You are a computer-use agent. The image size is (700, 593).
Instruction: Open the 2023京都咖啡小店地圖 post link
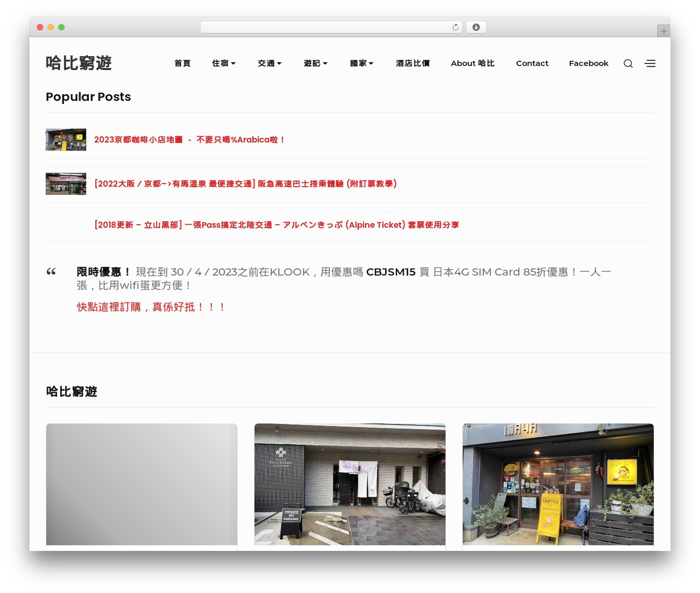190,139
